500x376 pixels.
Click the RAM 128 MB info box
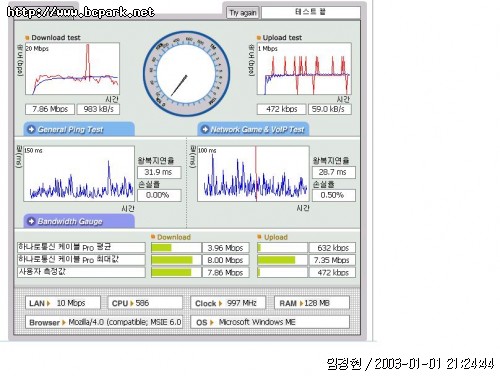coord(311,303)
